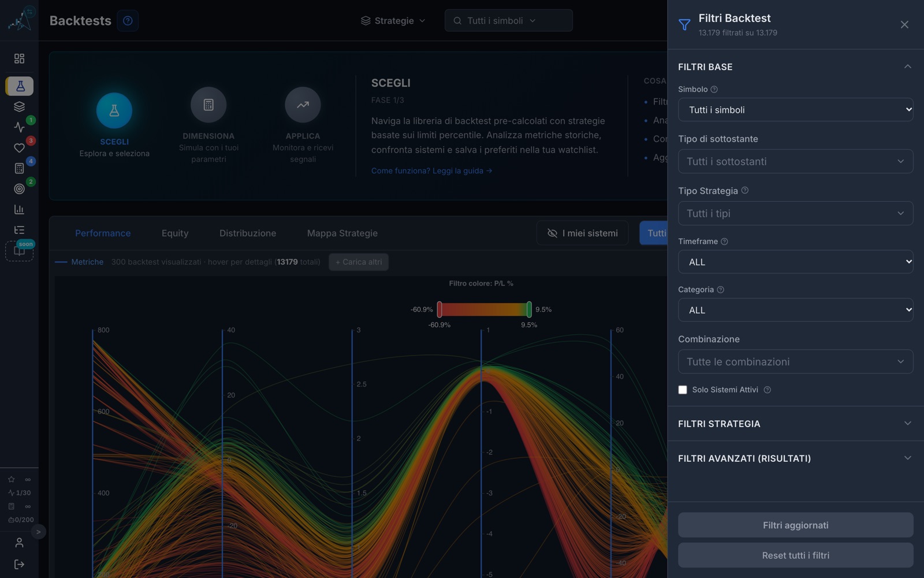Viewport: 924px width, 578px height.
Task: Click the funnel icon in Filtri Backtest header
Action: pyautogui.click(x=684, y=24)
